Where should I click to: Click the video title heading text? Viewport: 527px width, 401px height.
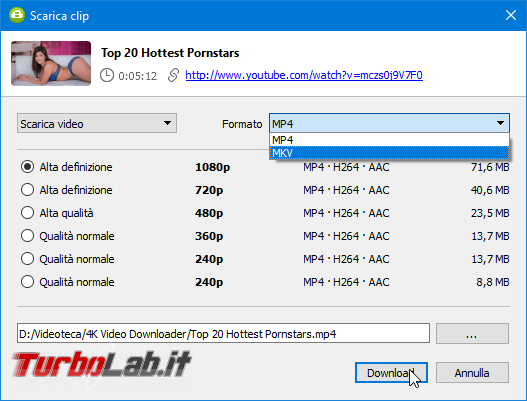[x=170, y=53]
